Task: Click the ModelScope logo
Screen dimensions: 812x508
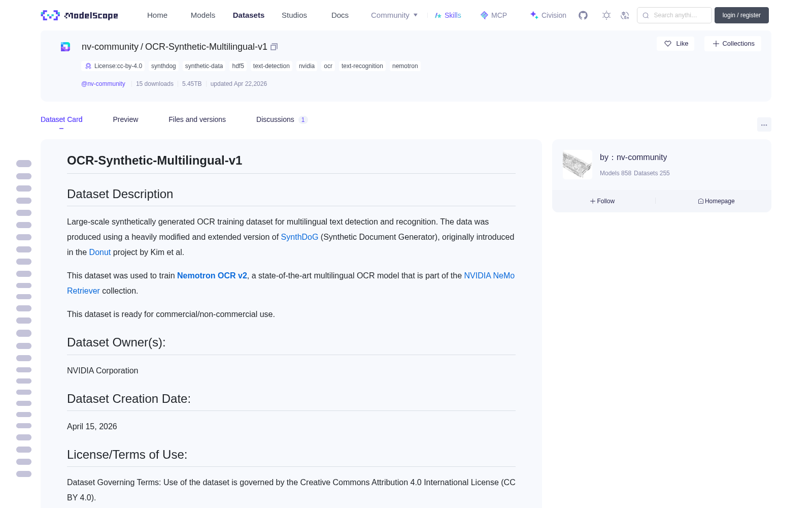Action: 80,15
